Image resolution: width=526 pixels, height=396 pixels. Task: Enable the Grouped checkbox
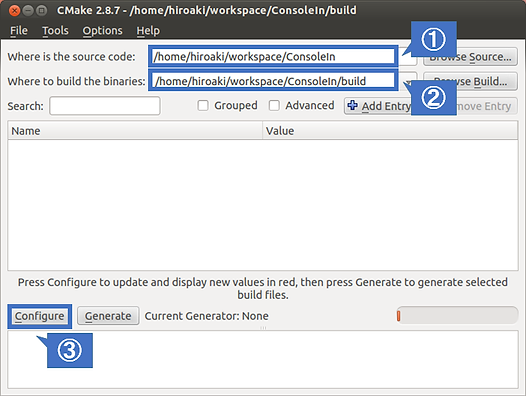pyautogui.click(x=203, y=105)
